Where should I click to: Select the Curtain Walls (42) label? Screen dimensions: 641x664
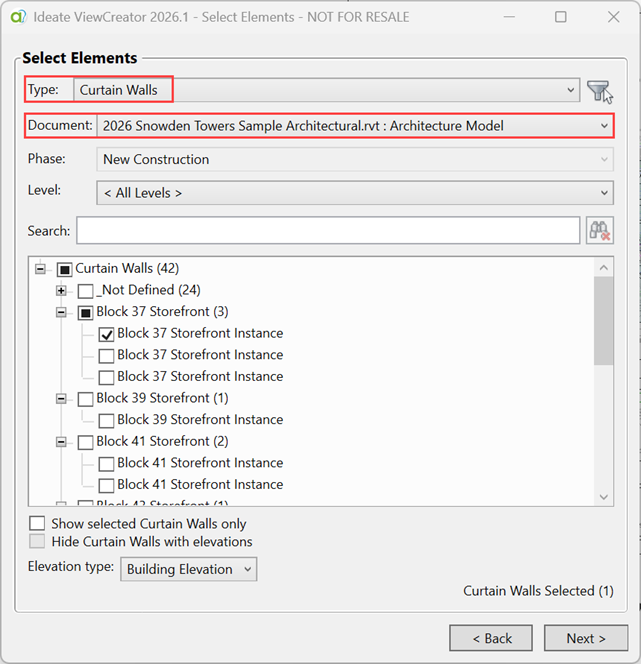pyautogui.click(x=127, y=268)
